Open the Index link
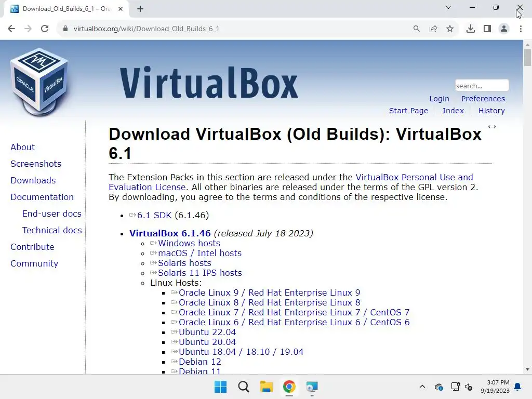The height and width of the screenshot is (399, 532). 453,111
